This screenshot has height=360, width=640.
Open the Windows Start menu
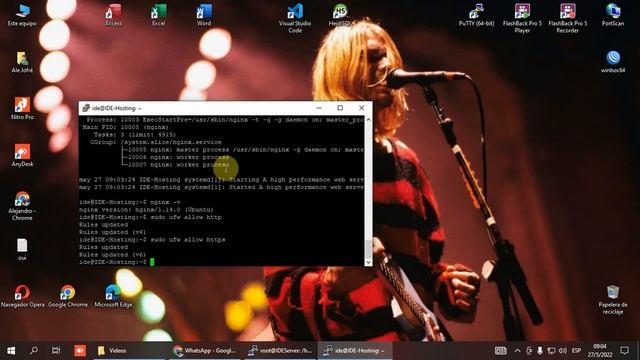11,351
